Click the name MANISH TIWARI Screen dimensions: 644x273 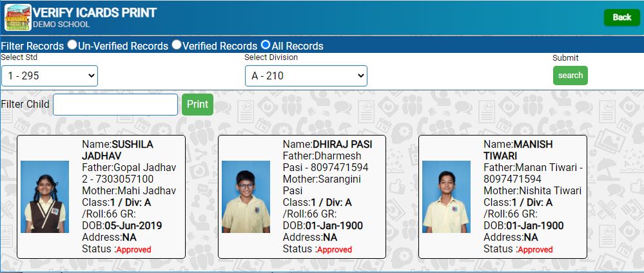pyautogui.click(x=518, y=150)
